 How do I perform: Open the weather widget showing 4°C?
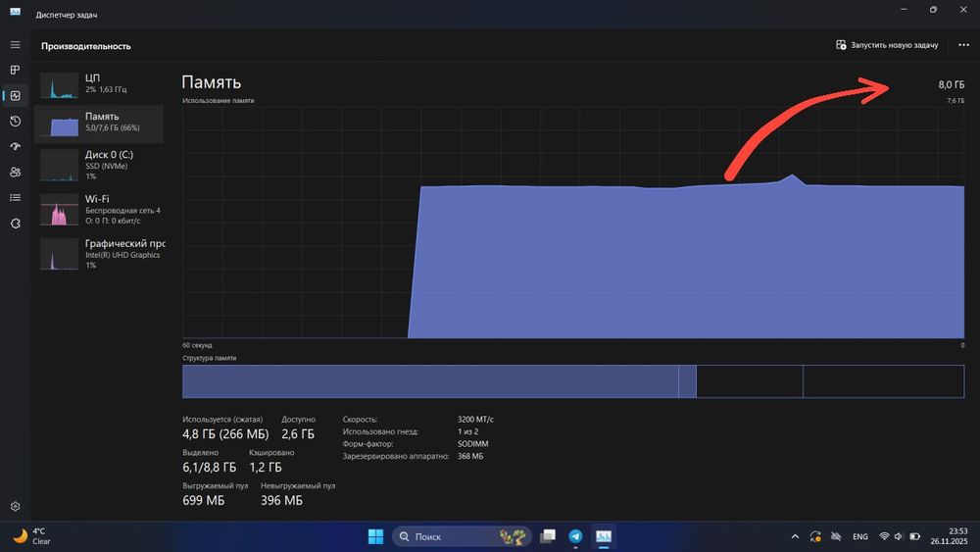32,536
